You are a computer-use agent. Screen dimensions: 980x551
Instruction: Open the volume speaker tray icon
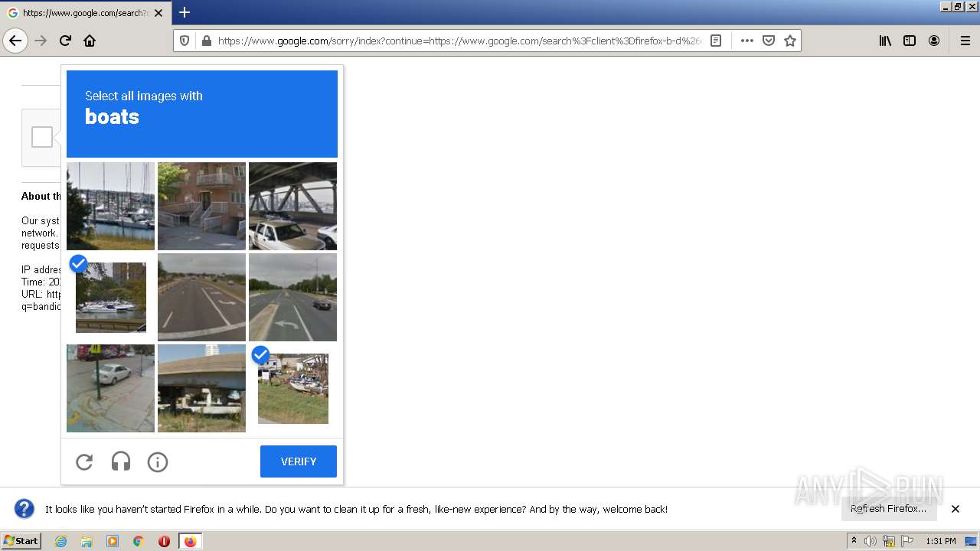pos(871,541)
